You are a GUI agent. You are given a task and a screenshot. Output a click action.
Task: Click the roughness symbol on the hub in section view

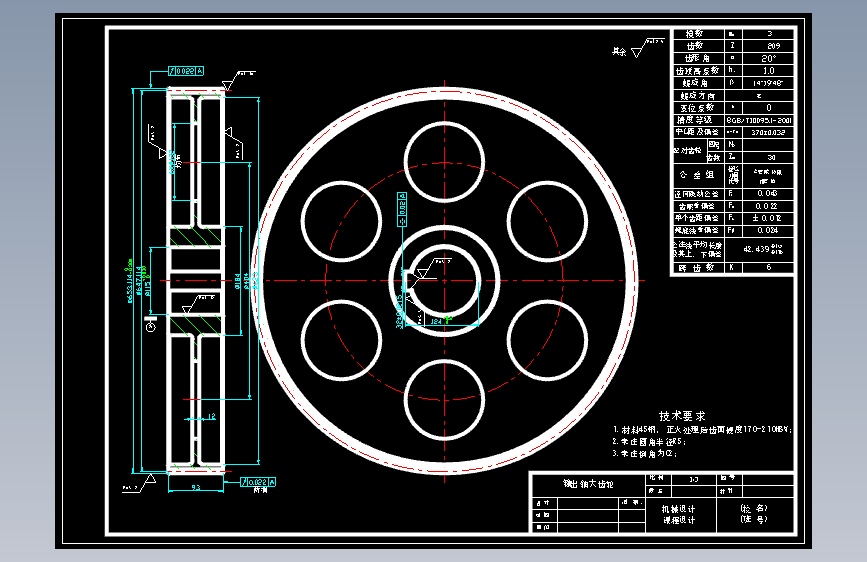[196, 305]
